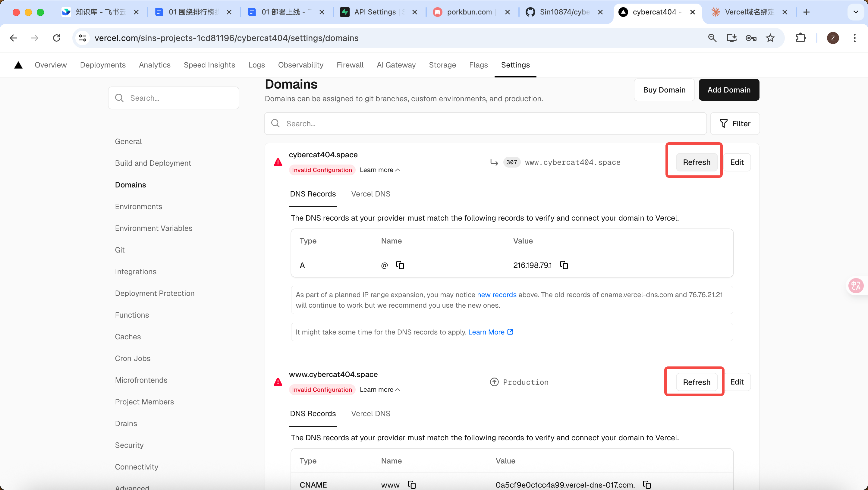This screenshot has width=868, height=490.
Task: Open the browser tab list dropdown
Action: pyautogui.click(x=856, y=12)
